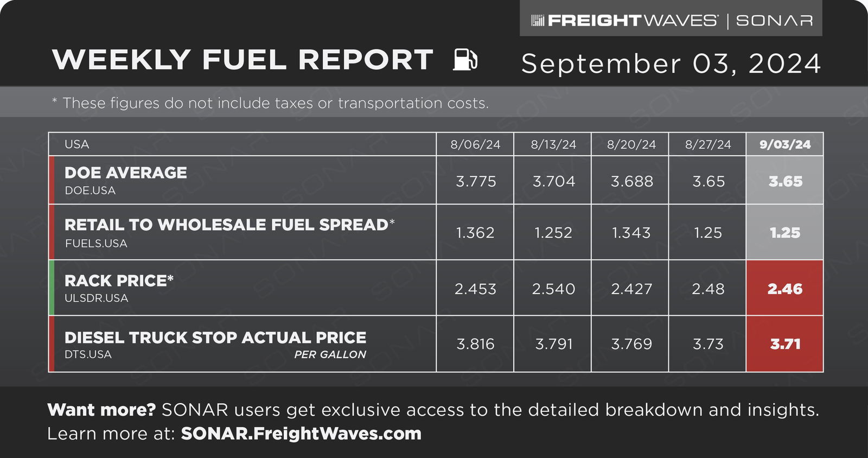Select the USA table header cell

(x=242, y=144)
